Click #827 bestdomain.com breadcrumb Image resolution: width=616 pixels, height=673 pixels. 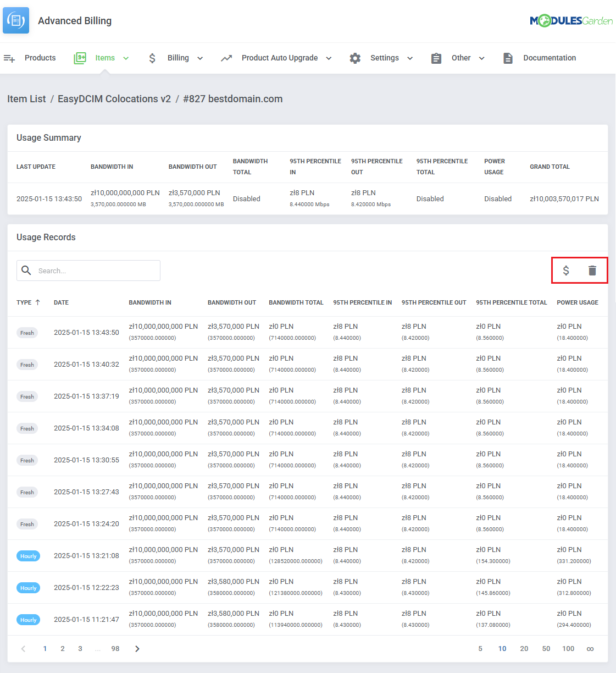[233, 99]
